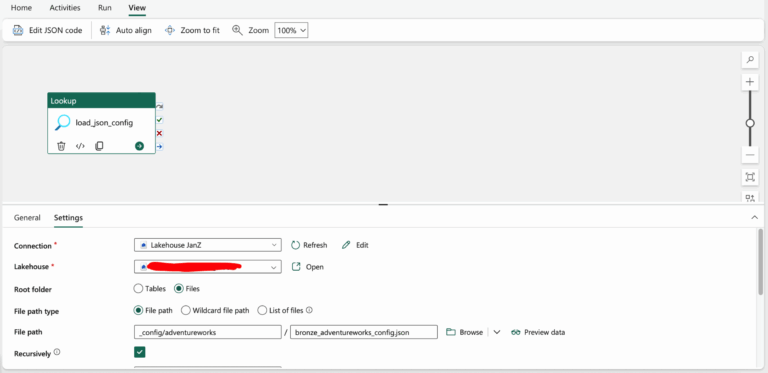Select List of files option
The height and width of the screenshot is (373, 768).
(281, 310)
